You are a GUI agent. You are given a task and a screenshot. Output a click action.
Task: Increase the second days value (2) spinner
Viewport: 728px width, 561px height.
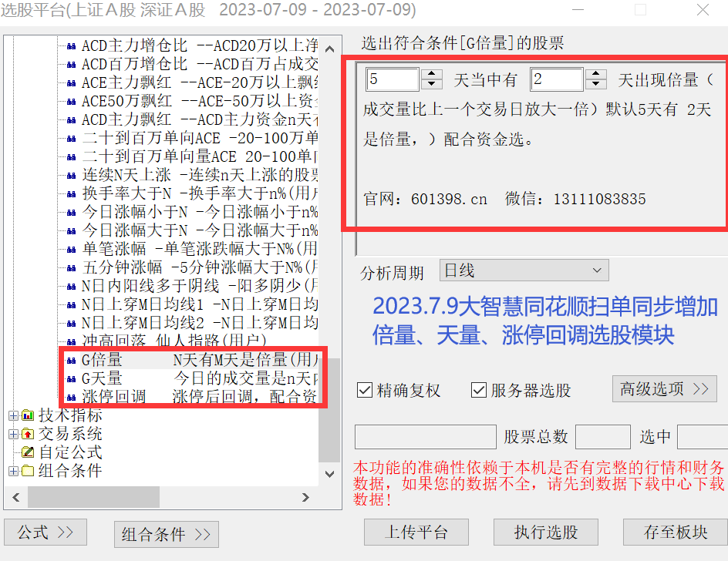click(595, 74)
